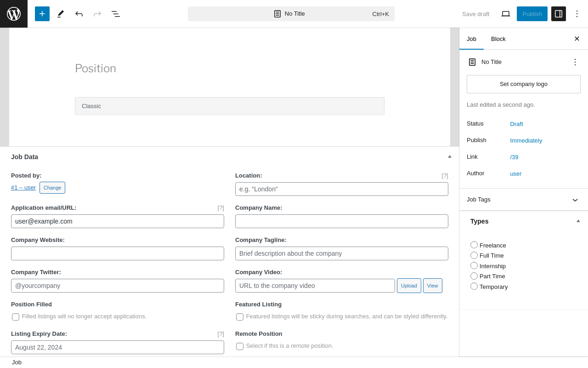Image resolution: width=588 pixels, height=368 pixels.
Task: Enable the Featured Listing checkbox
Action: 240,317
